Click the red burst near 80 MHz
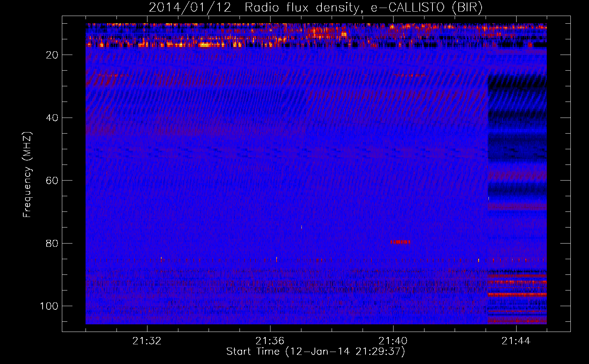Screen dimensions: 589x364 pyautogui.click(x=400, y=242)
